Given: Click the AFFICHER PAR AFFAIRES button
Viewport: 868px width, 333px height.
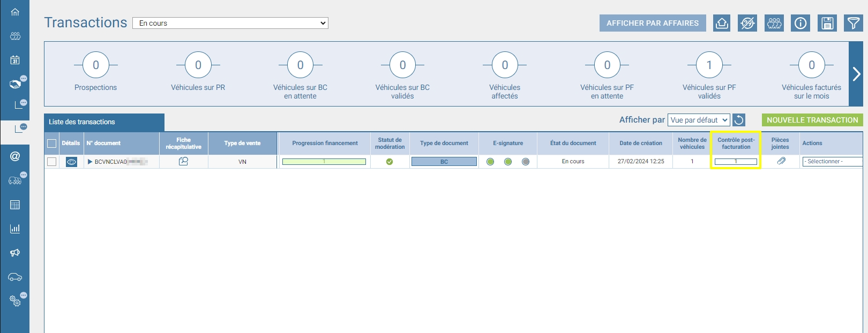Looking at the screenshot, I should point(653,23).
